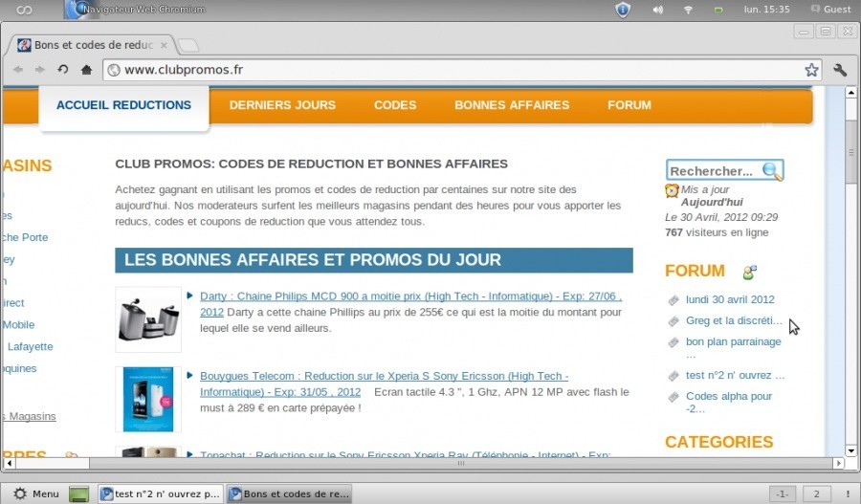
Task: Open the DERNIERS JOURS menu item
Action: click(x=282, y=105)
